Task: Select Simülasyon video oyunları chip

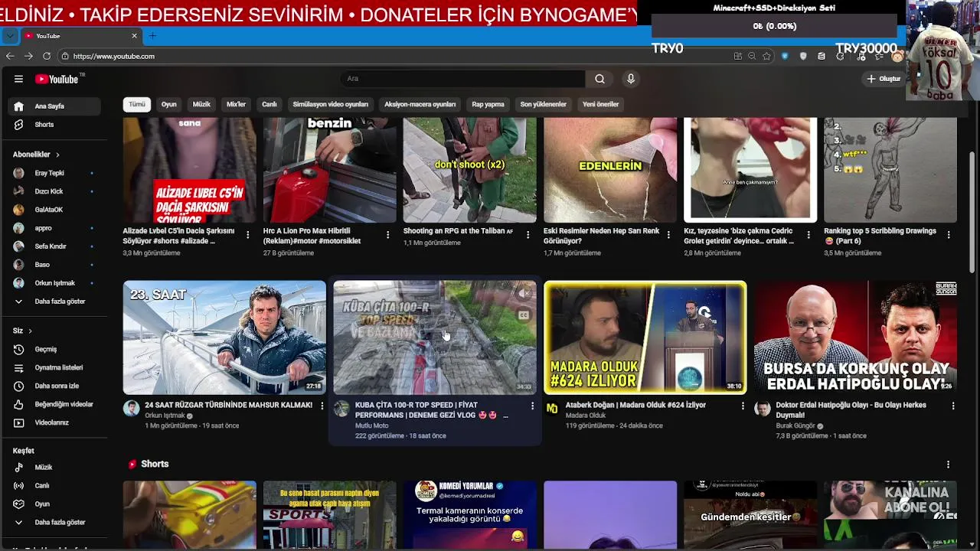Action: [x=330, y=104]
